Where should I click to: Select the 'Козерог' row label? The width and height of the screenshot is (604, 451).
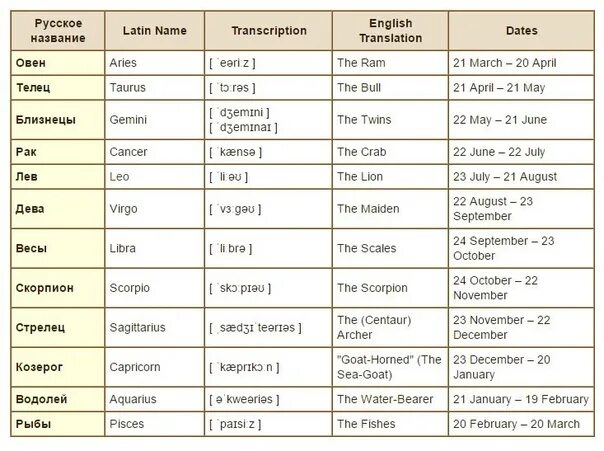[x=58, y=367]
